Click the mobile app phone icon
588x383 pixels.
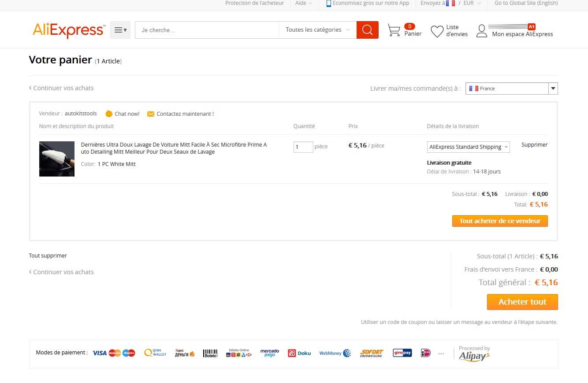(x=328, y=4)
